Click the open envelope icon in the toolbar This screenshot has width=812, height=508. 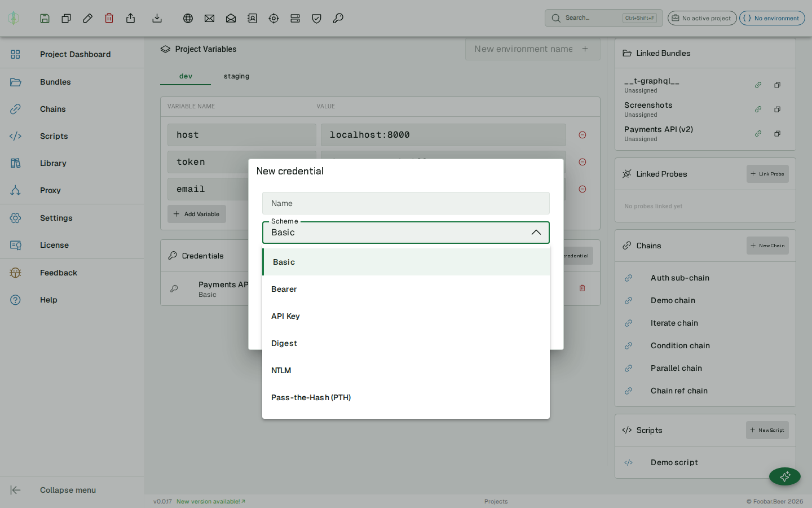(231, 18)
